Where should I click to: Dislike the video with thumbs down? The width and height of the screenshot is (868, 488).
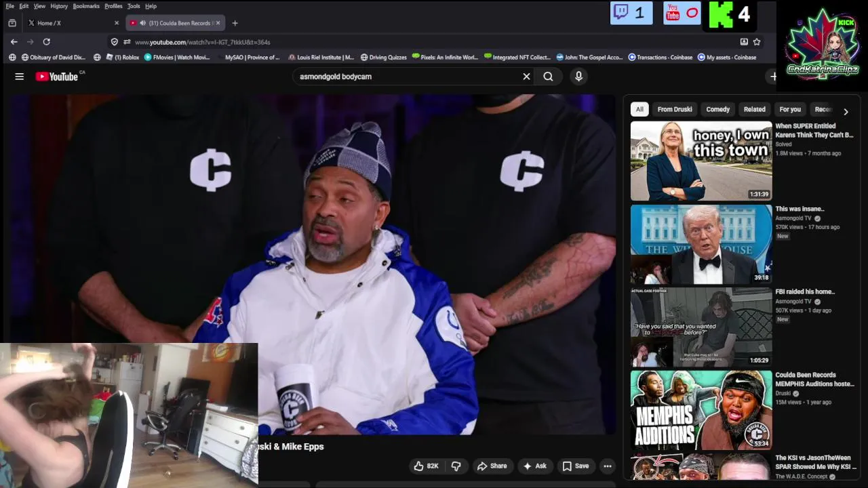[456, 466]
